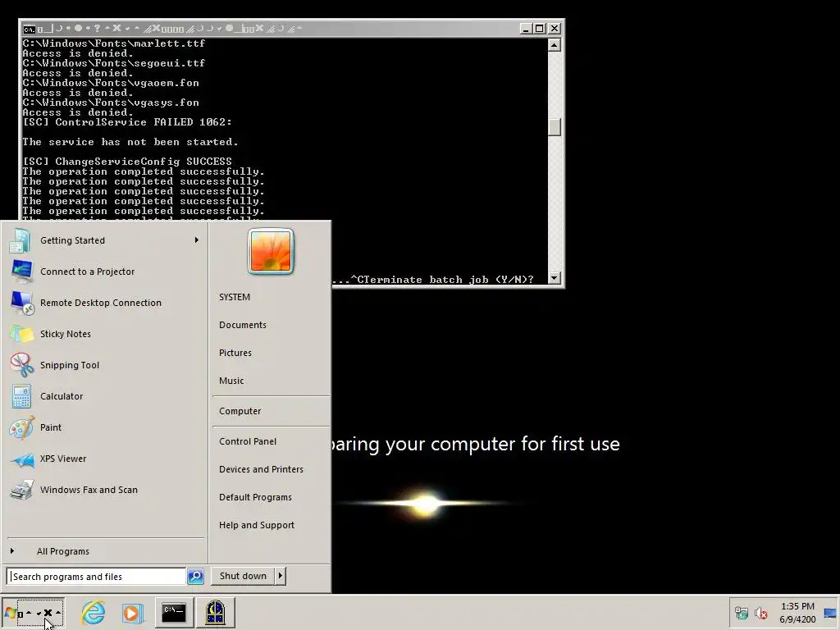Screen dimensions: 840x630
Task: Open Internet Explorer from taskbar
Action: [x=94, y=612]
